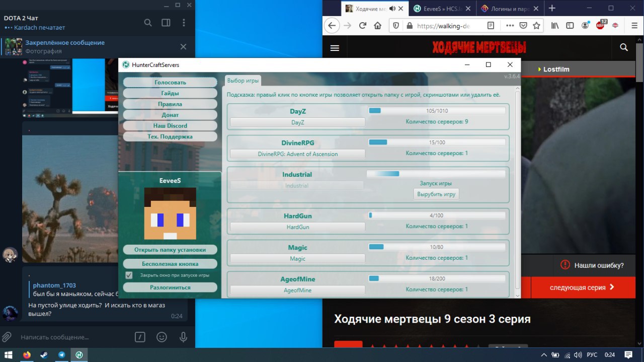Click the Industrial launch progress bar
644x362 pixels.
coord(436,174)
